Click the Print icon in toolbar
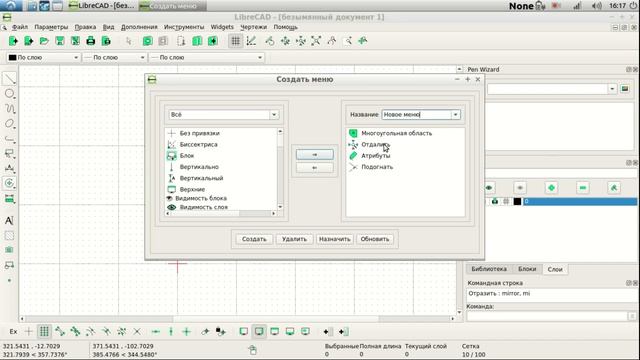 pyautogui.click(x=91, y=41)
